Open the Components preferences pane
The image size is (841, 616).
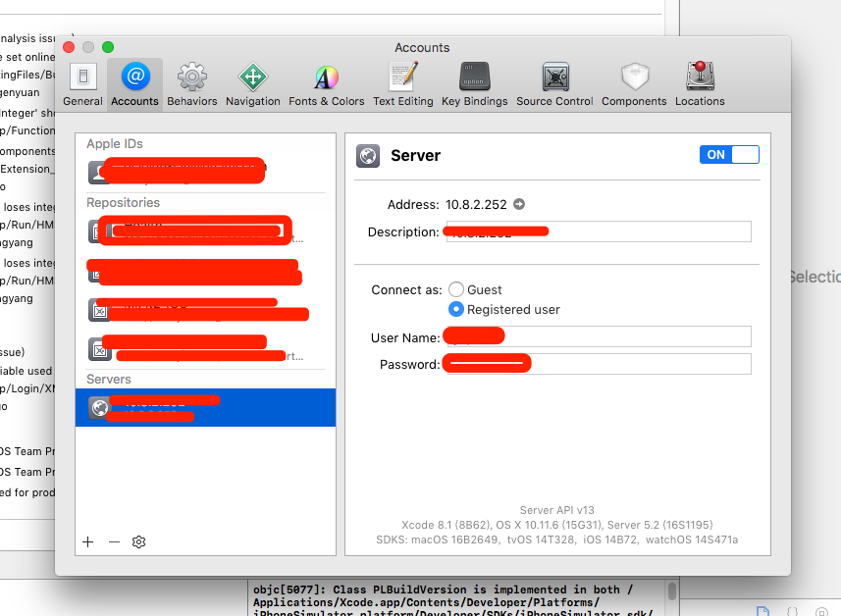pyautogui.click(x=634, y=84)
